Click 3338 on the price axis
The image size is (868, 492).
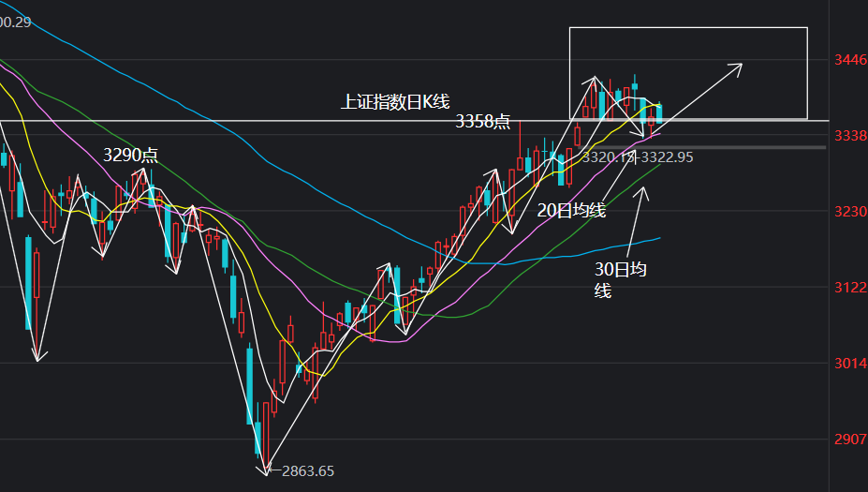pos(849,136)
